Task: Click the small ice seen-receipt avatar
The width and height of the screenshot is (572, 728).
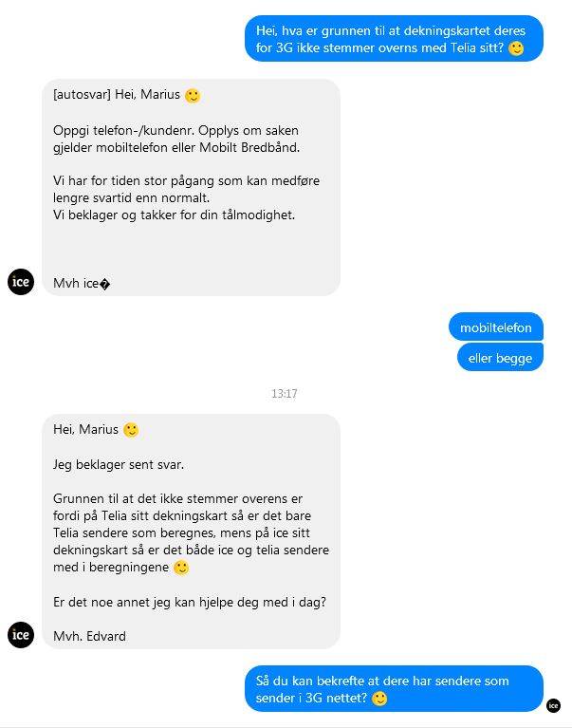Action: click(553, 706)
